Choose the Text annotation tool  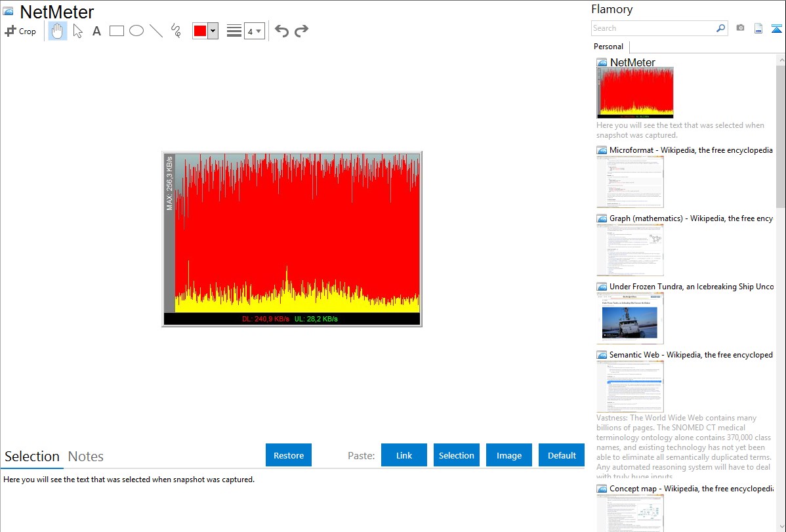click(x=96, y=31)
